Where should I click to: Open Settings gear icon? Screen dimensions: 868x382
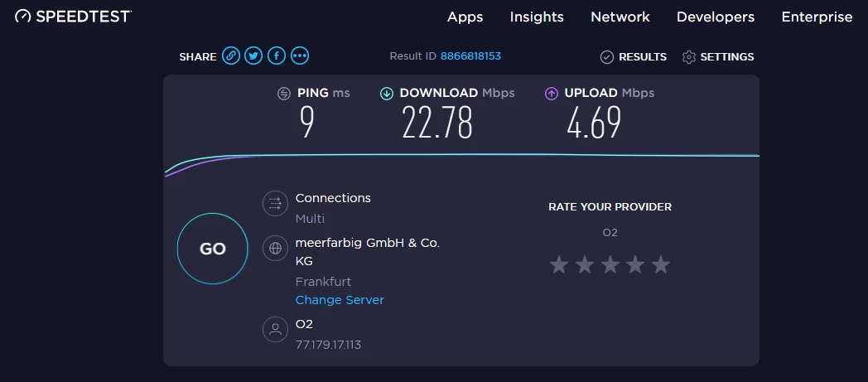point(688,57)
